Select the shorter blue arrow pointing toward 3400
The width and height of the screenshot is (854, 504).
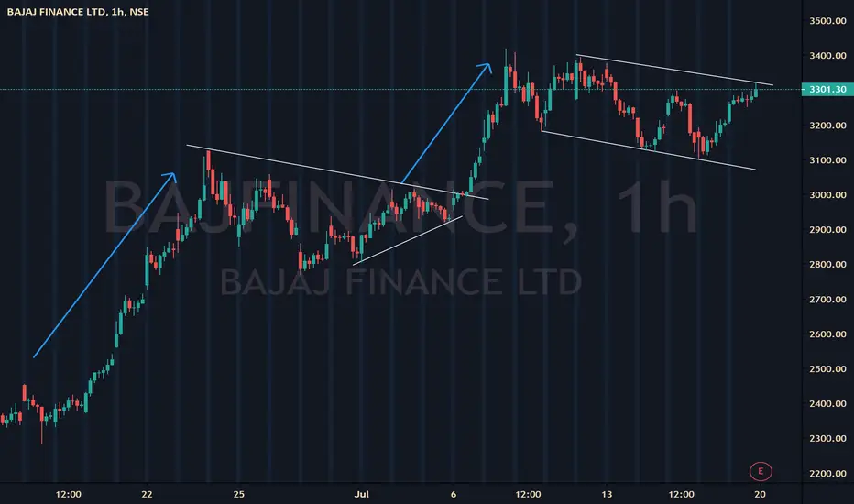click(x=446, y=124)
